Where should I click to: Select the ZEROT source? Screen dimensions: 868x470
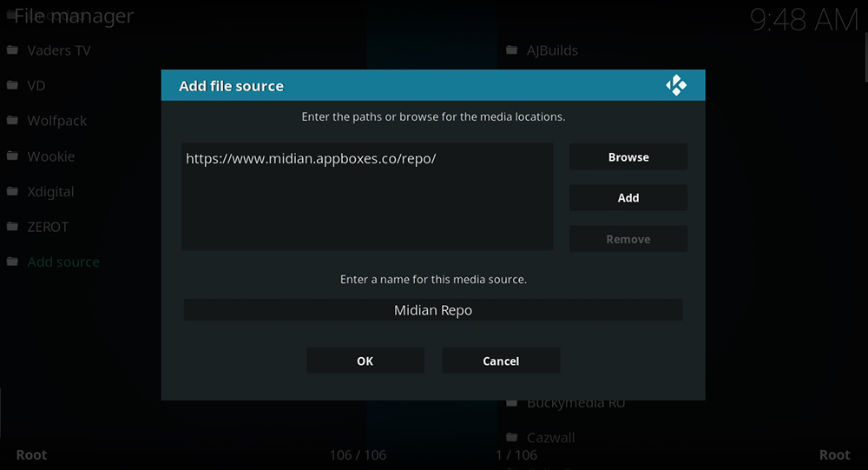[48, 227]
